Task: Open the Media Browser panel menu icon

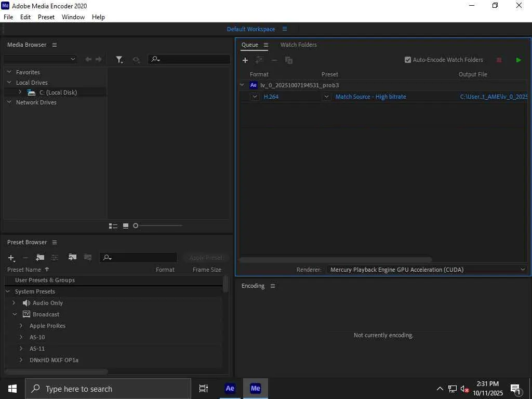Action: click(55, 45)
